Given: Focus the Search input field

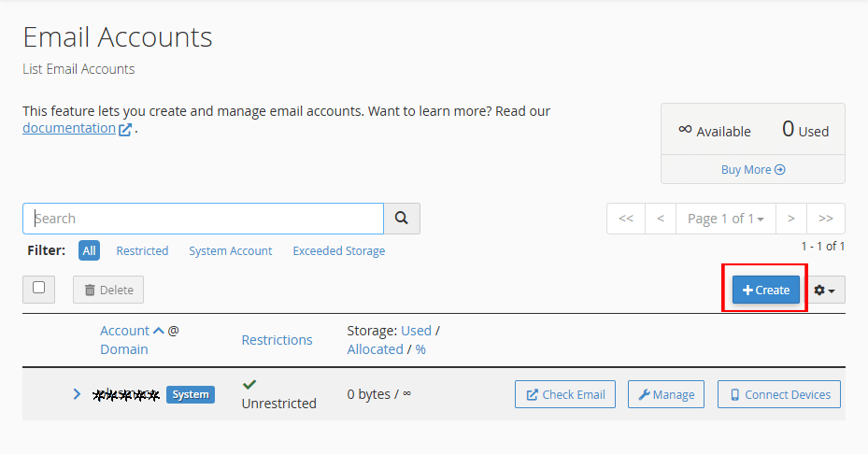Looking at the screenshot, I should (x=203, y=219).
